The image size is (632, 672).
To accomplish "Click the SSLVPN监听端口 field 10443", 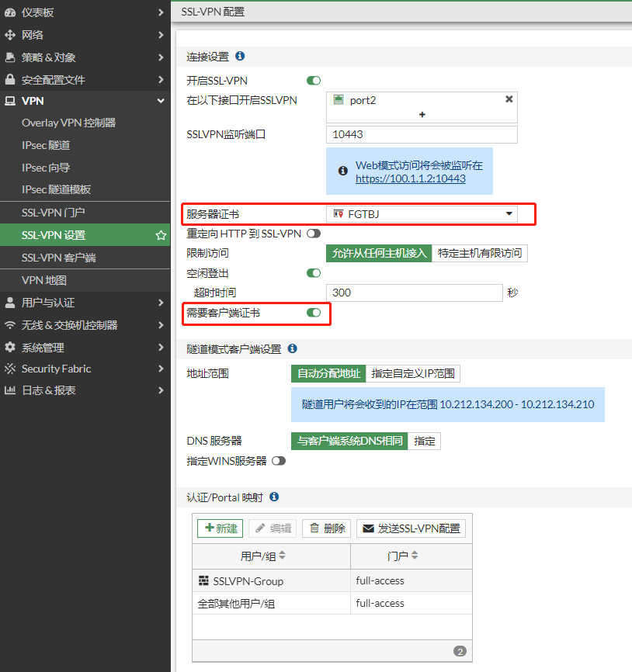I will (x=422, y=134).
